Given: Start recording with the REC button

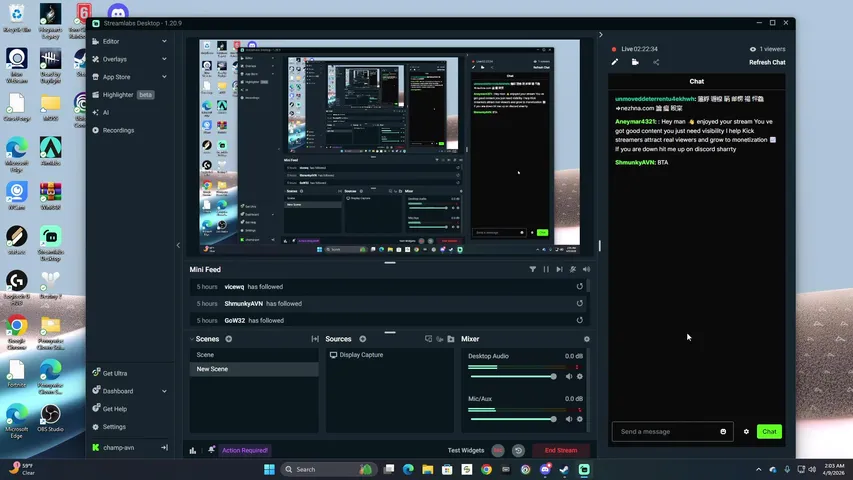Looking at the screenshot, I should pyautogui.click(x=498, y=451).
